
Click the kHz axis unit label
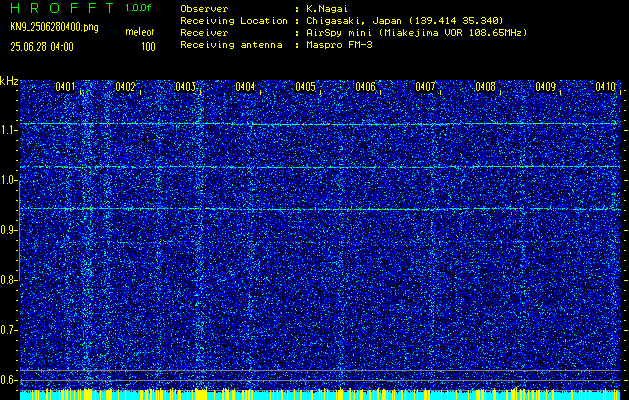[9, 81]
